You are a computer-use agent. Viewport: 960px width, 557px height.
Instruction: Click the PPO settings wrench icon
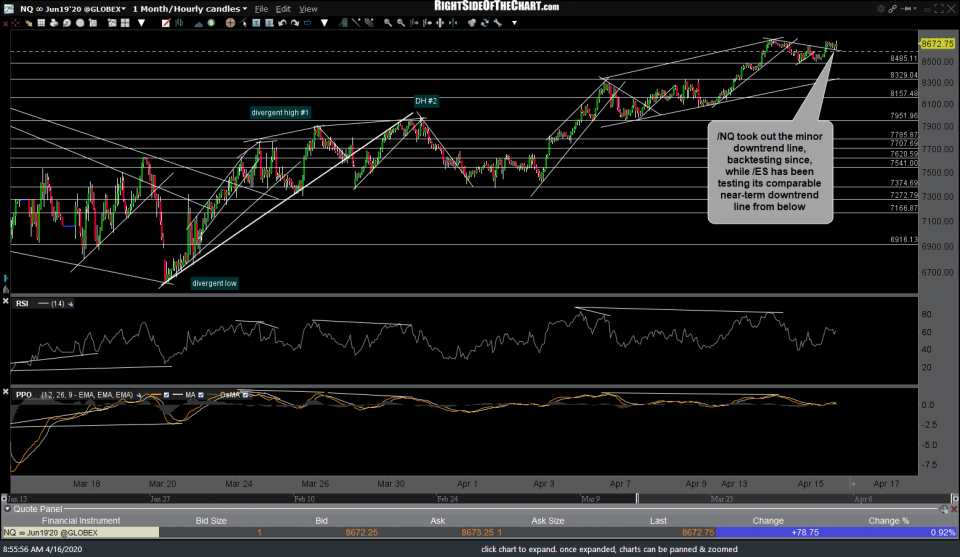click(x=139, y=395)
